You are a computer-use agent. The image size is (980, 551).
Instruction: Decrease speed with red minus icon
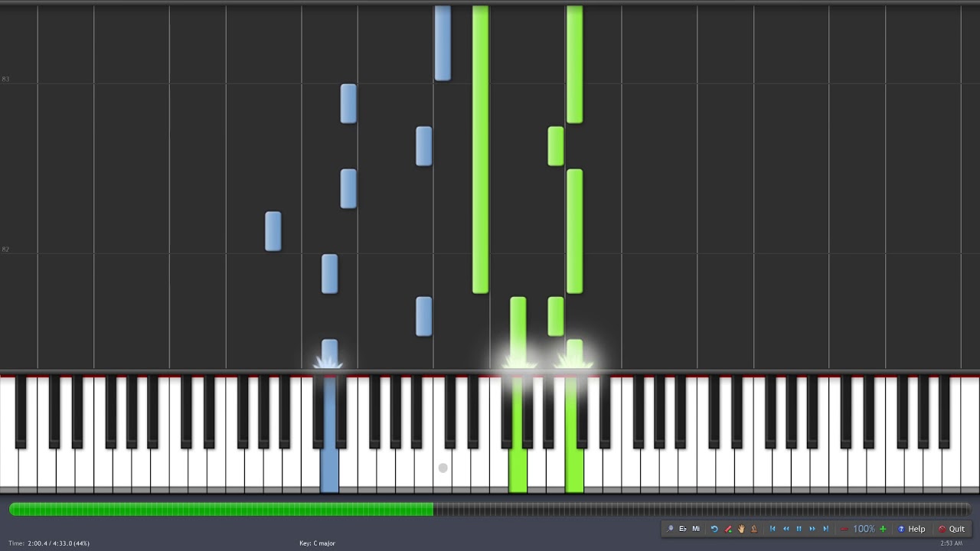(x=844, y=529)
